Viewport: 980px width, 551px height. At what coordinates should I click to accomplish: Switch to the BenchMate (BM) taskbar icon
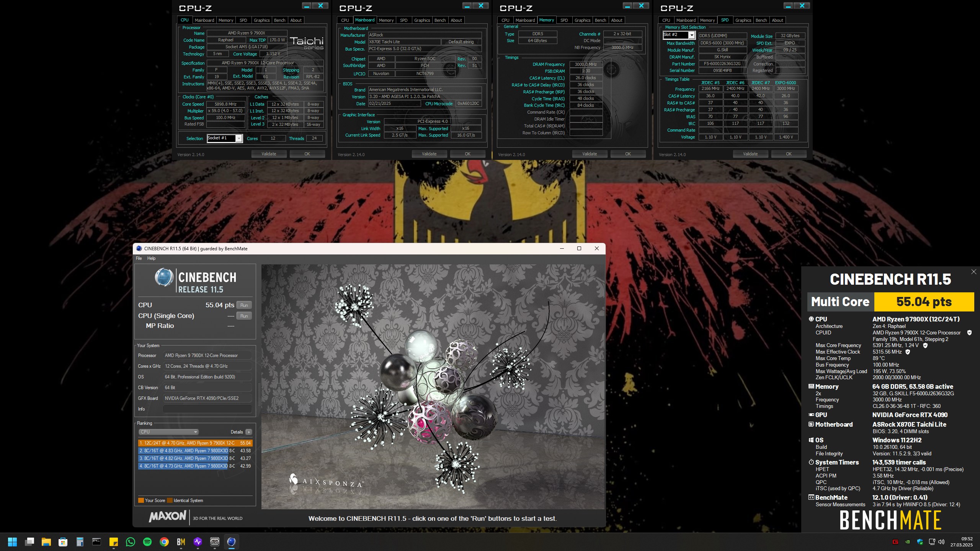point(181,542)
